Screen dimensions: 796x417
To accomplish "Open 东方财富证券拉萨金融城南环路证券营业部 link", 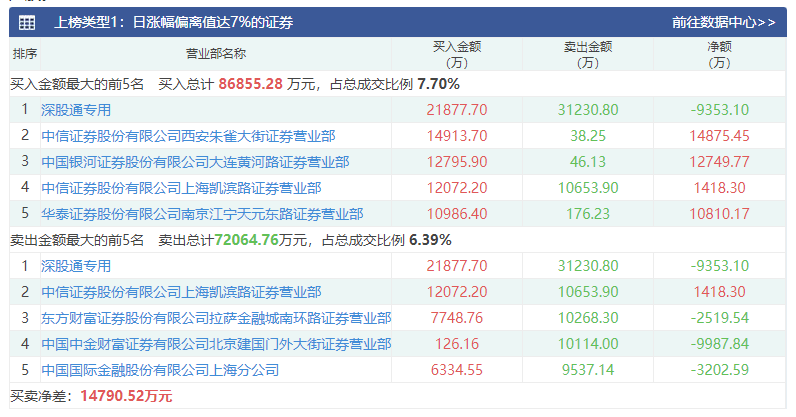I will (216, 318).
